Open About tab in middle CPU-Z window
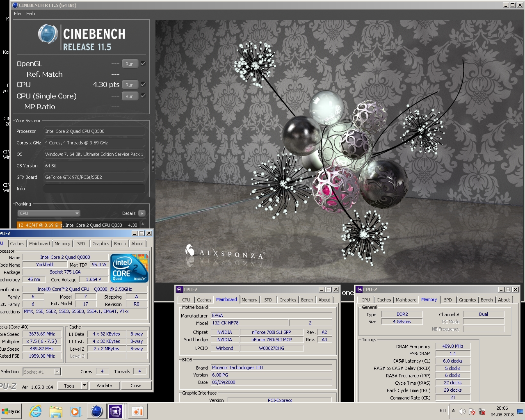 pos(324,300)
